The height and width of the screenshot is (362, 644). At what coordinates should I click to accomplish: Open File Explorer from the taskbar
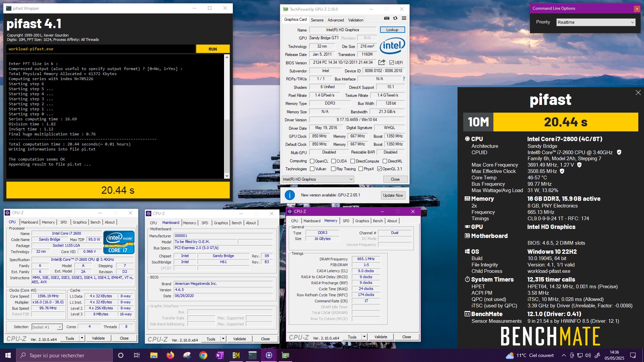(x=154, y=355)
